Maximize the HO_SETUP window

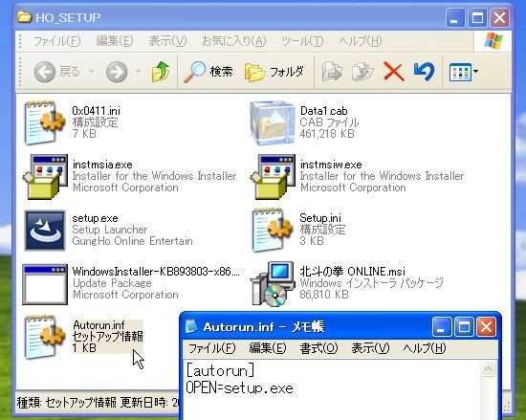click(477, 17)
